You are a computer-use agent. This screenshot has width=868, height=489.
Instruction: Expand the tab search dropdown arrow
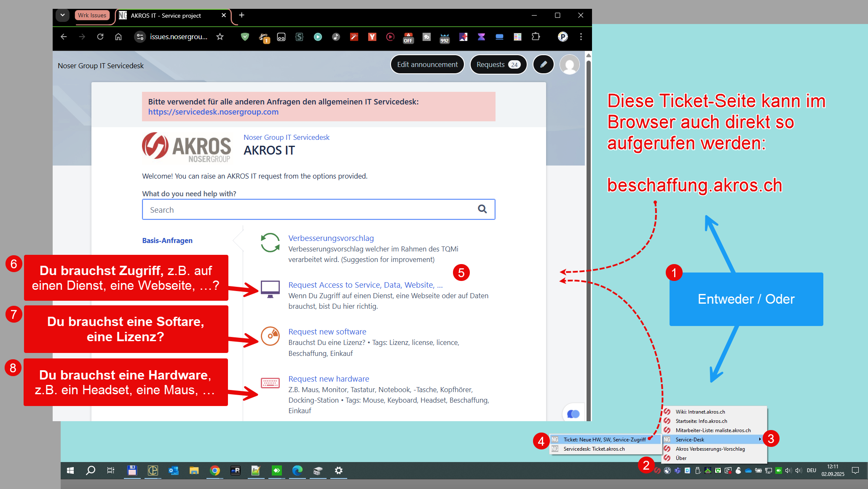tap(62, 15)
